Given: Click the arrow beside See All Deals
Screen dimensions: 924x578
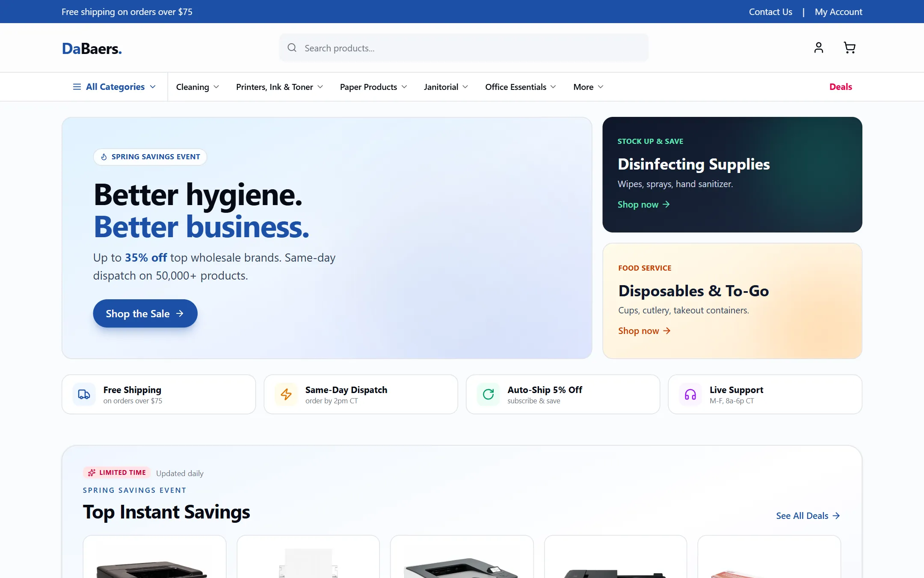Looking at the screenshot, I should point(836,516).
